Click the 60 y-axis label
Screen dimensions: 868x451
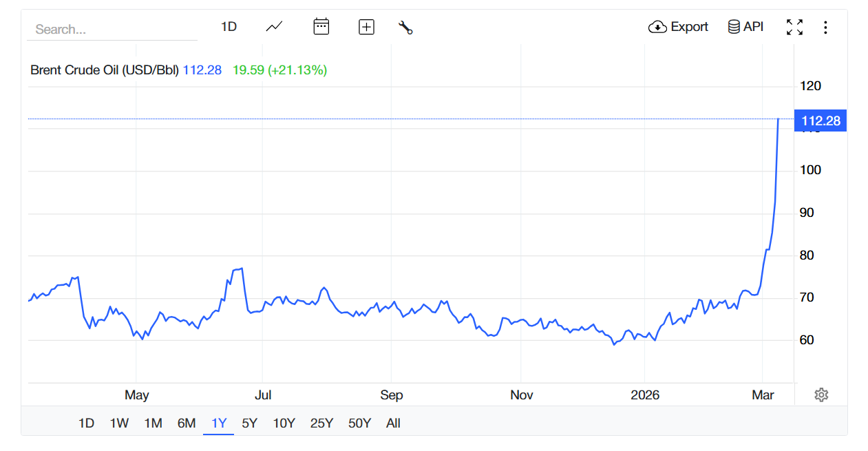pyautogui.click(x=807, y=340)
